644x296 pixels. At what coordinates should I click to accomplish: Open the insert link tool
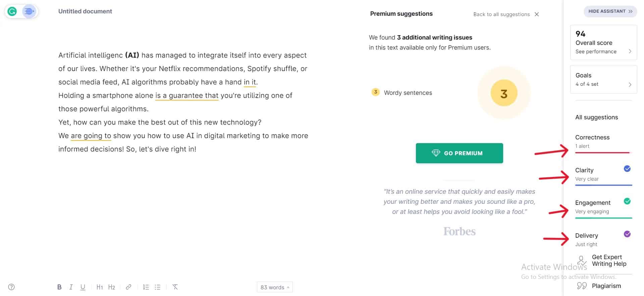click(x=128, y=287)
